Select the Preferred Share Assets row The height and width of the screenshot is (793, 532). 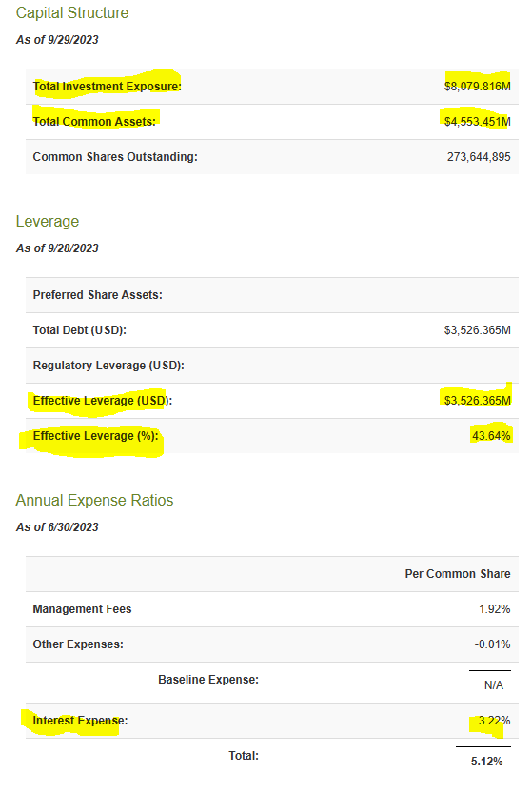pyautogui.click(x=272, y=295)
